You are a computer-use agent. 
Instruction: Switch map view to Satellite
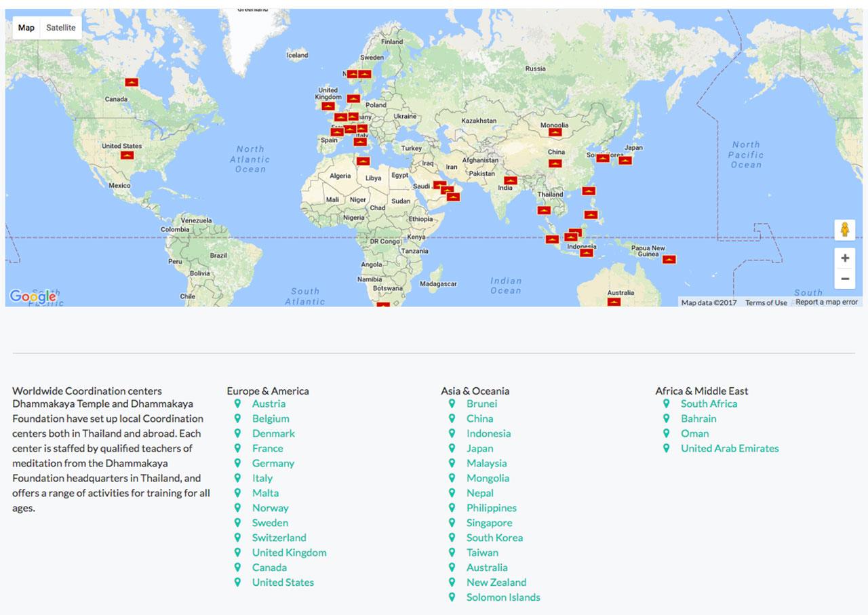click(61, 28)
